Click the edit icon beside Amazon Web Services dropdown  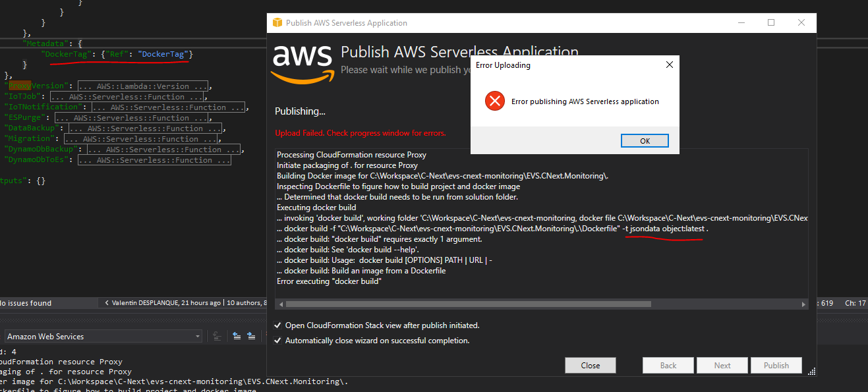(x=217, y=336)
